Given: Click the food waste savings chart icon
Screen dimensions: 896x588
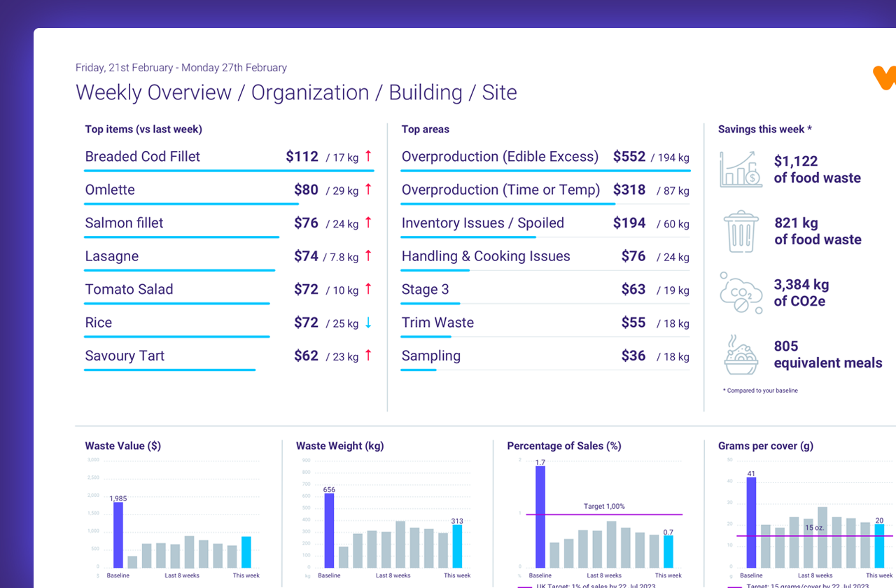Looking at the screenshot, I should click(x=741, y=169).
